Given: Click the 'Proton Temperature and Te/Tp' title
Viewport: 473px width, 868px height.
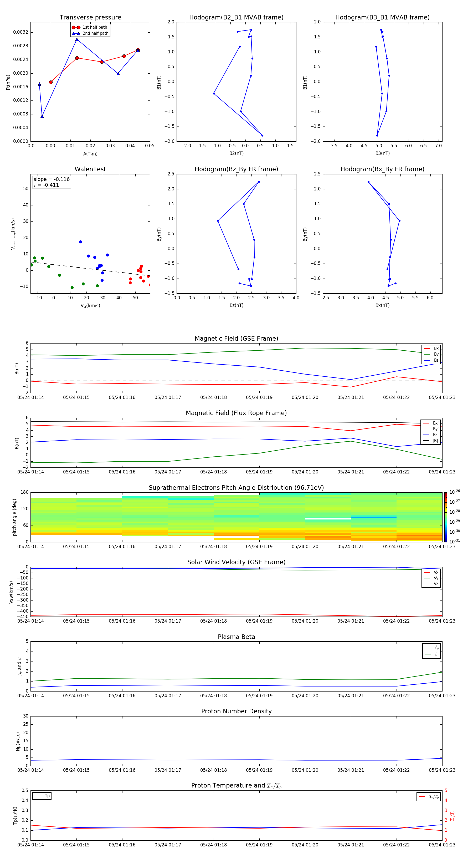Looking at the screenshot, I should [x=236, y=785].
